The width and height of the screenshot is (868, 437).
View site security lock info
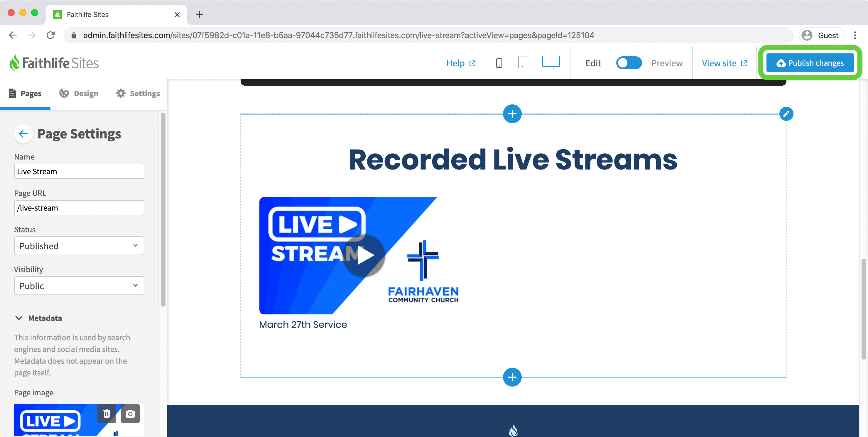(x=74, y=35)
